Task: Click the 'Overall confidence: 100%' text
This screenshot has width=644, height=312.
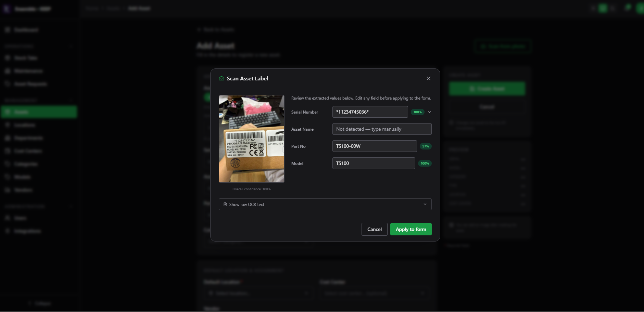Action: point(252,189)
